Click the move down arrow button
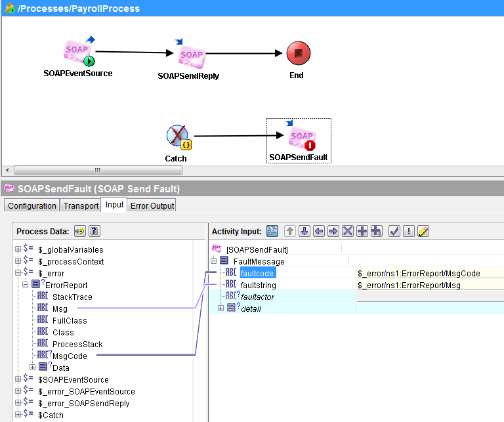 tap(304, 231)
